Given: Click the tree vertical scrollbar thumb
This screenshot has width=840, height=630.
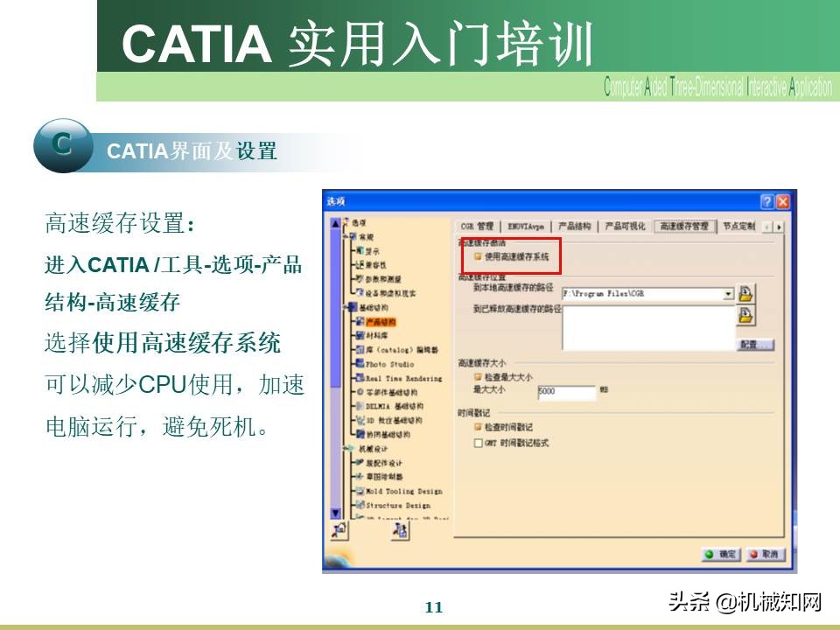Looking at the screenshot, I should 336,308.
